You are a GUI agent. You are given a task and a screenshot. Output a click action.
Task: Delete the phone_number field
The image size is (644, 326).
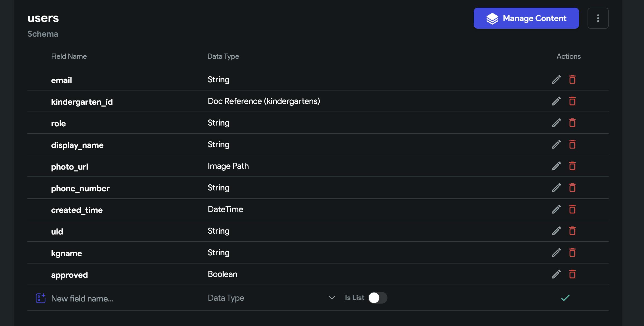pyautogui.click(x=572, y=188)
